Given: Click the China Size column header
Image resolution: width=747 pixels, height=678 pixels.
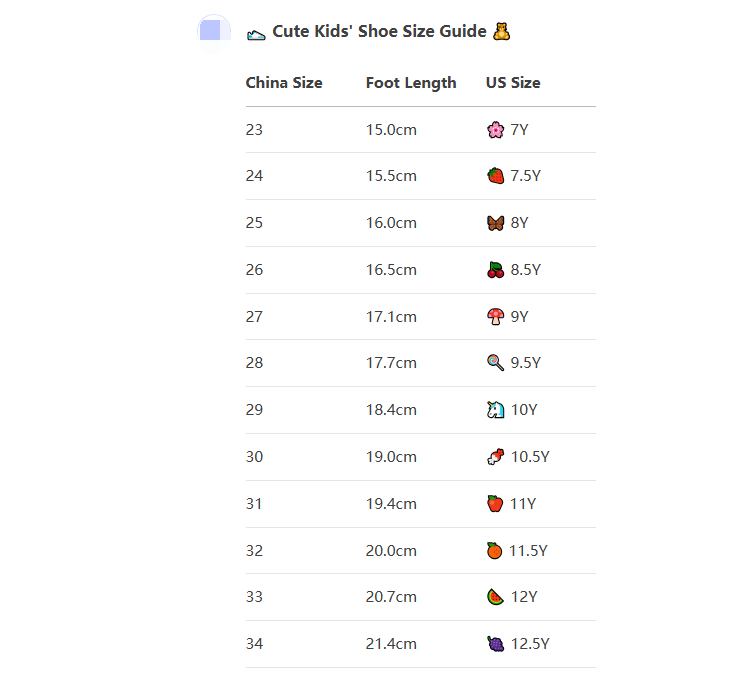Looking at the screenshot, I should coord(284,83).
